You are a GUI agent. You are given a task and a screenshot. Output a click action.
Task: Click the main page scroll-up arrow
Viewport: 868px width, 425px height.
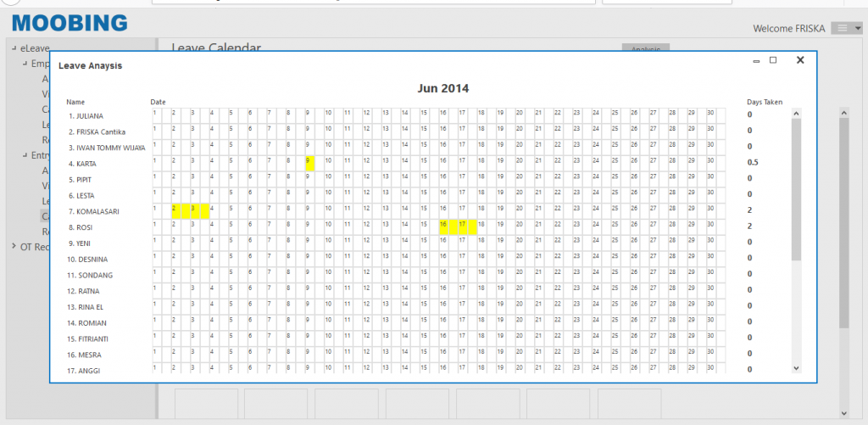[843, 111]
